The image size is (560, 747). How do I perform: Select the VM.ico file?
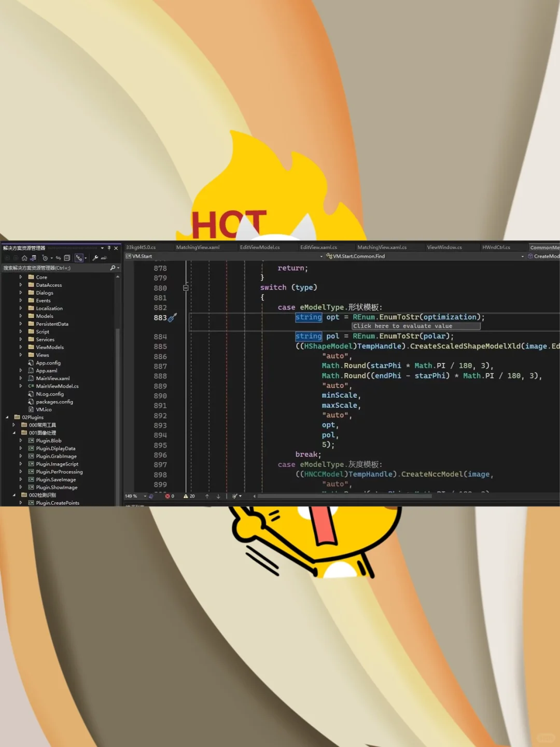[x=44, y=409]
